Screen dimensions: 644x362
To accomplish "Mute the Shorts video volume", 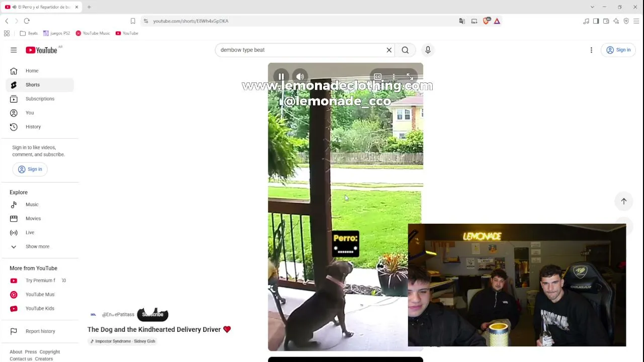I will click(300, 77).
